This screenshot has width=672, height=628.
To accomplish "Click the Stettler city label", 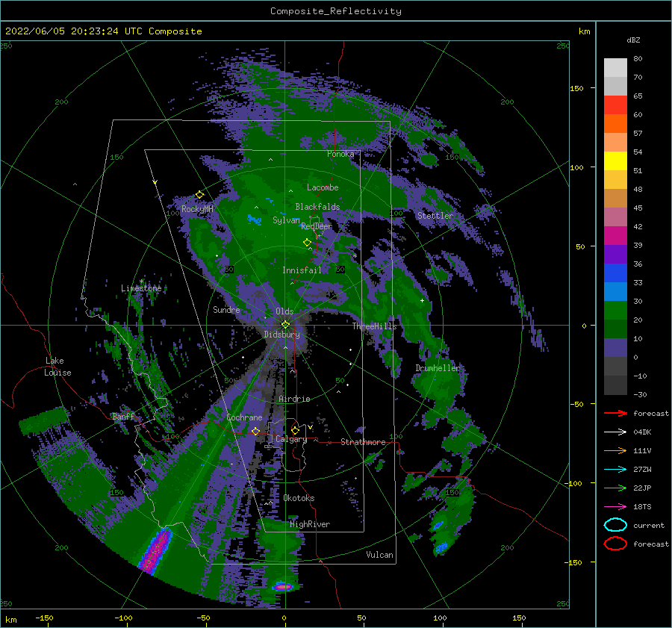I will pyautogui.click(x=435, y=216).
